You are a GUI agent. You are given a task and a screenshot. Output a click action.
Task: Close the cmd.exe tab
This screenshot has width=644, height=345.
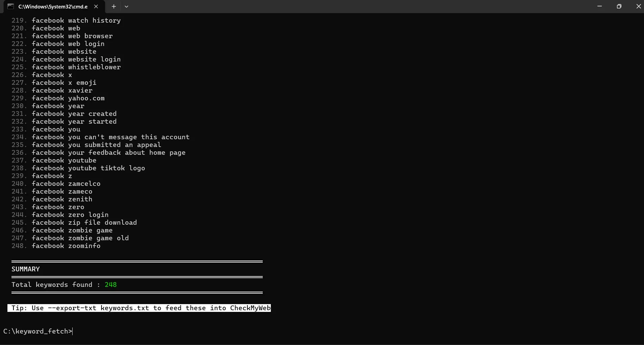pyautogui.click(x=96, y=6)
